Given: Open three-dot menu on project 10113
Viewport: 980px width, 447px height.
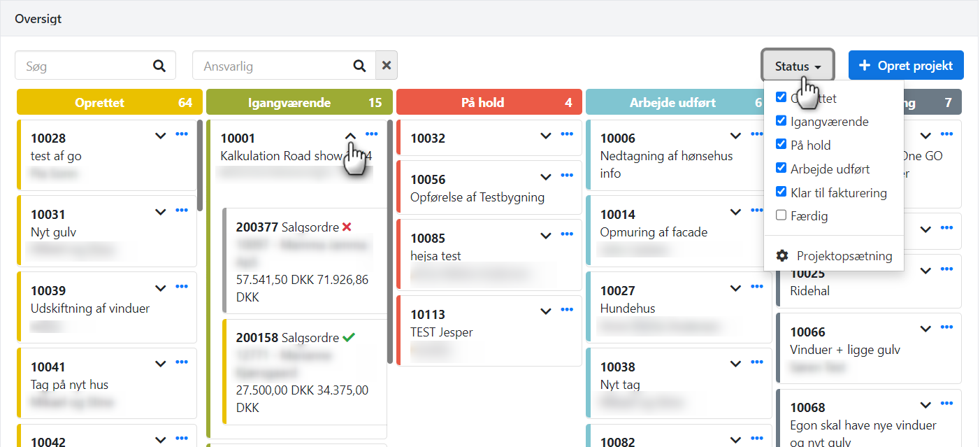Looking at the screenshot, I should coord(567,310).
